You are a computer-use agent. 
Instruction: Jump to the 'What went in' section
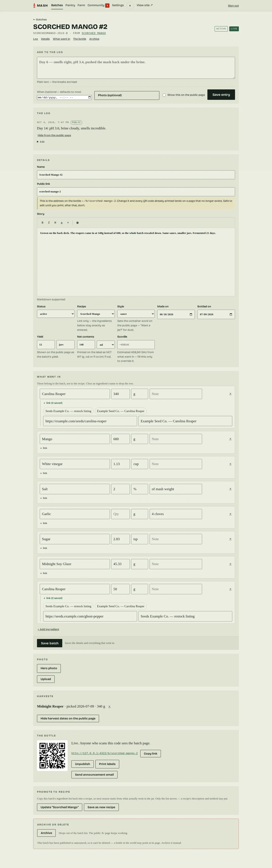click(62, 39)
